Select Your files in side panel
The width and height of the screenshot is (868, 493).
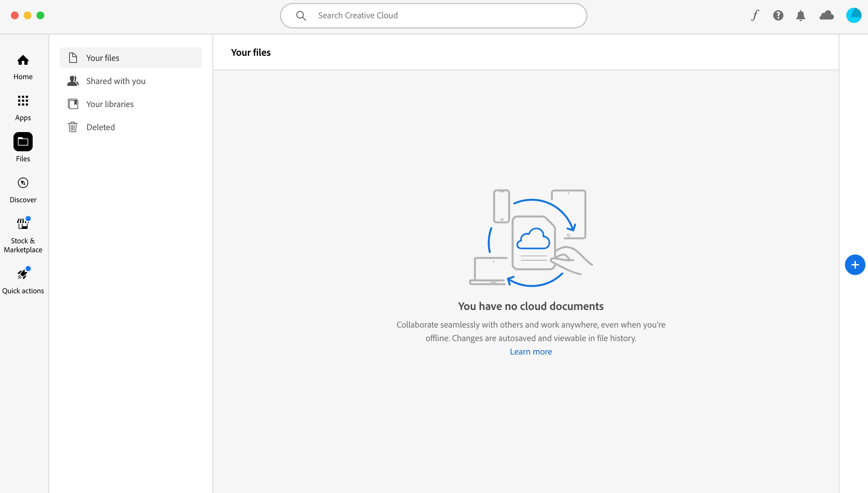click(x=131, y=58)
